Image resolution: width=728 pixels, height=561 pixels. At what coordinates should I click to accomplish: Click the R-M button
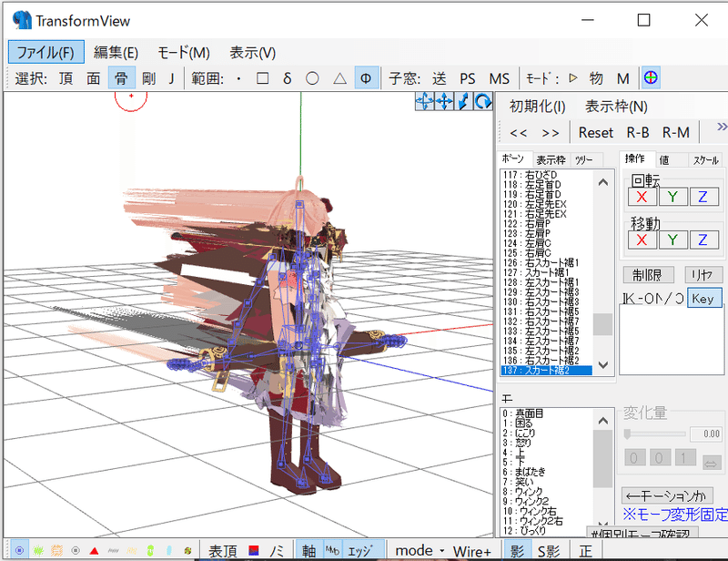(x=675, y=133)
